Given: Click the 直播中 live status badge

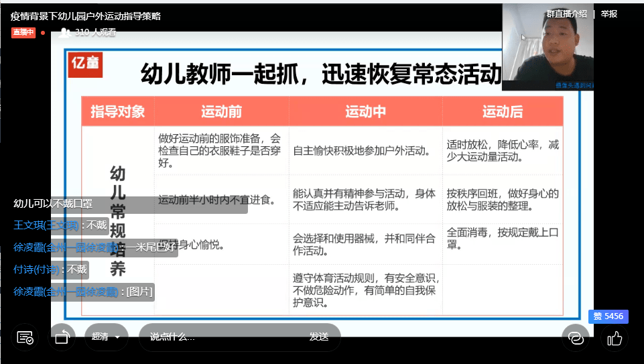Looking at the screenshot, I should point(23,32).
